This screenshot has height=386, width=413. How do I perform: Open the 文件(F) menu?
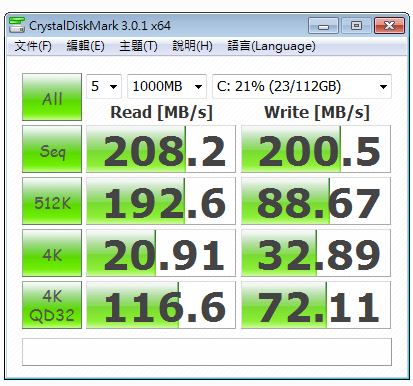[33, 46]
